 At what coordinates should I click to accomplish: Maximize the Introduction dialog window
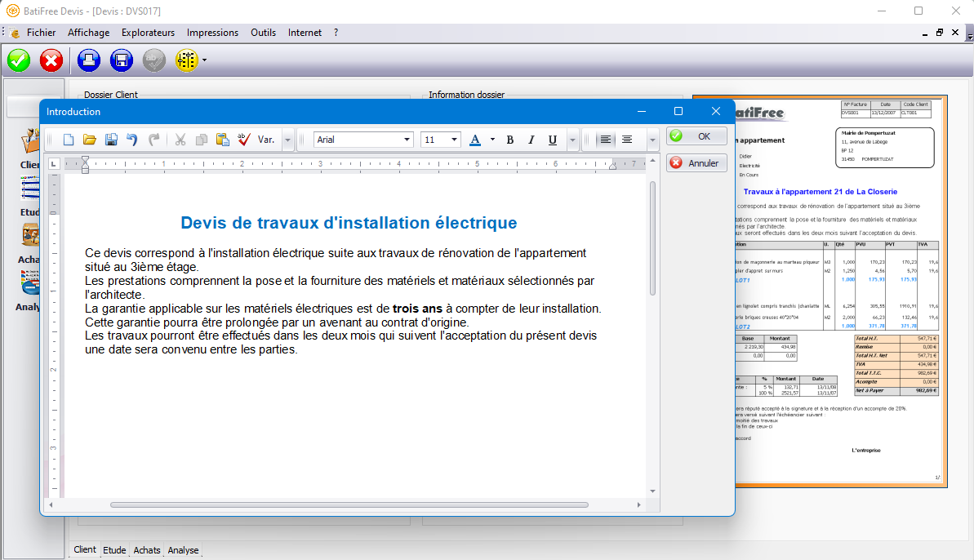point(678,111)
